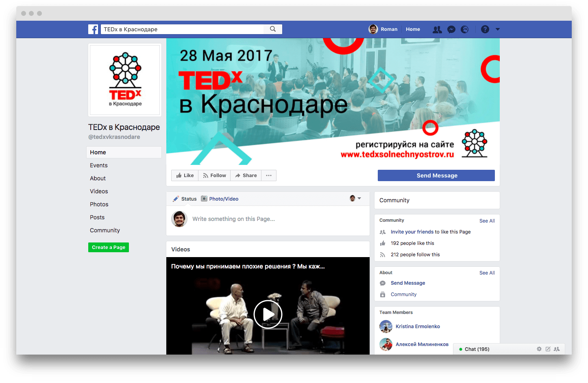This screenshot has height=383, width=588.
Task: Open the friend requests icon
Action: click(437, 29)
